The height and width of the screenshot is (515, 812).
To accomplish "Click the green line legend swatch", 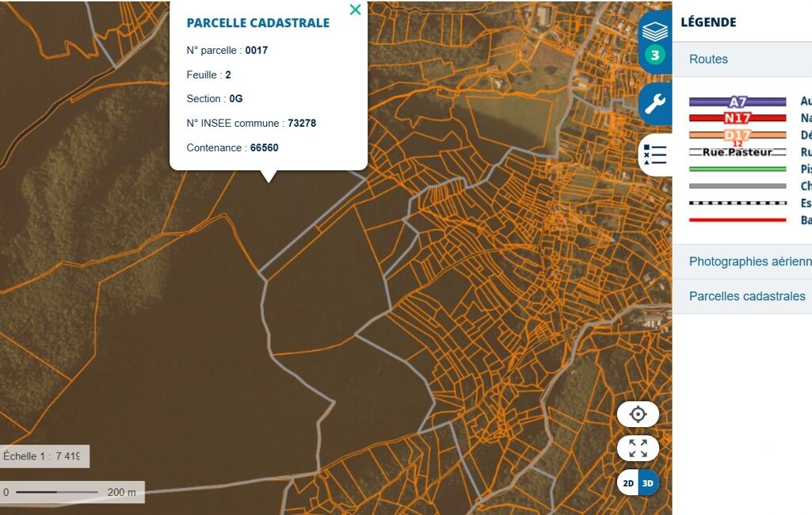I will tap(737, 169).
